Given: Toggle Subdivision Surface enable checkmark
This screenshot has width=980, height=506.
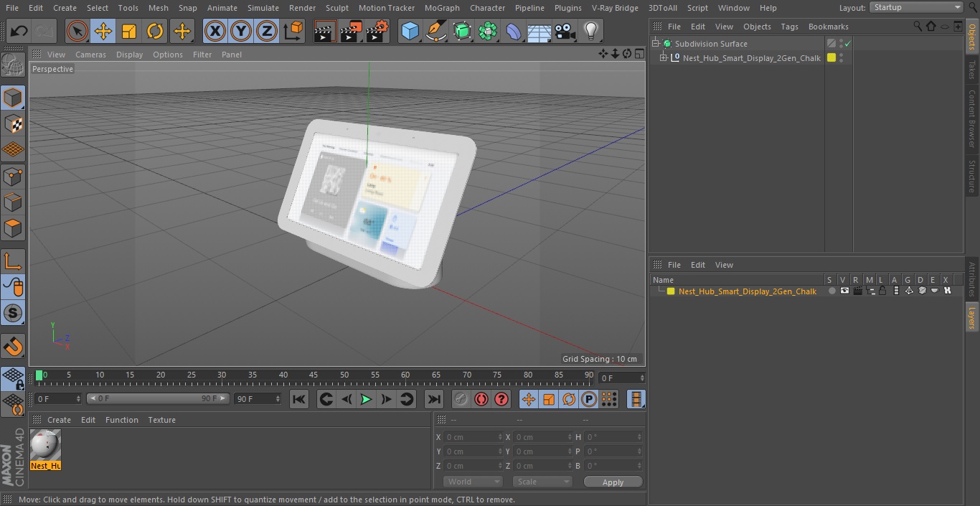Looking at the screenshot, I should point(847,44).
